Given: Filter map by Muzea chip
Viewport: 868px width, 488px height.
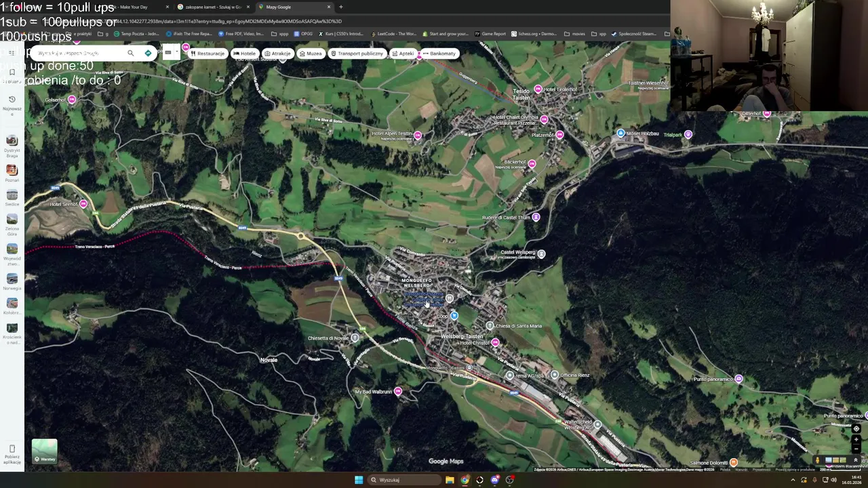Looking at the screenshot, I should [x=311, y=54].
